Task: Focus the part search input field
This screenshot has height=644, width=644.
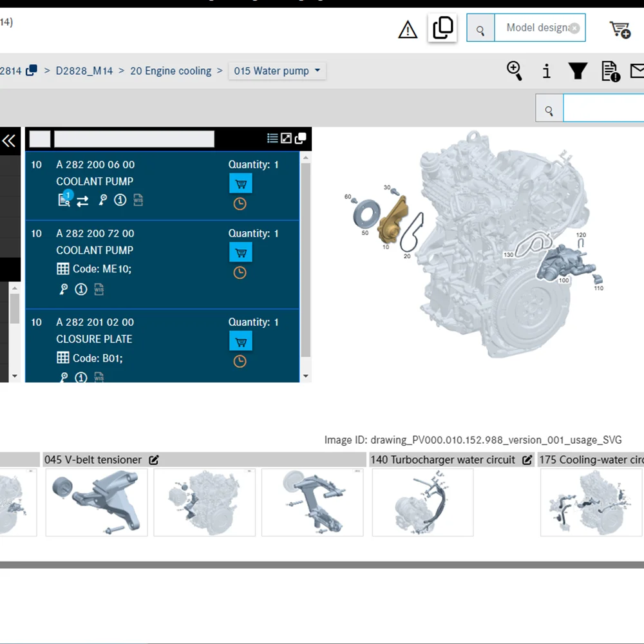Action: [x=603, y=108]
